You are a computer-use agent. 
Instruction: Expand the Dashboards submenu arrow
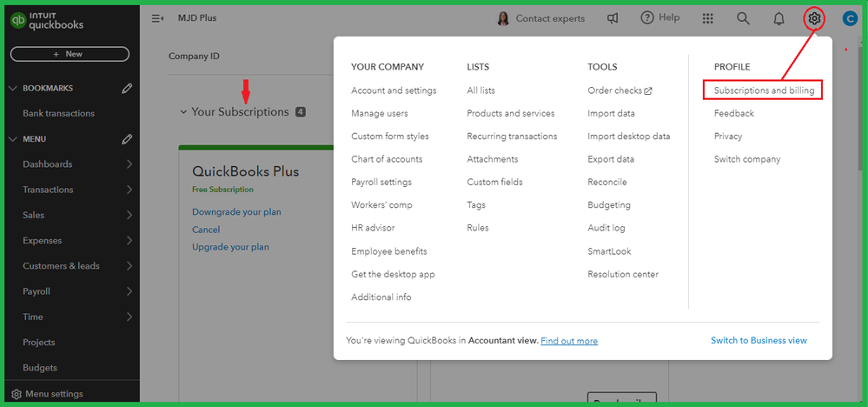click(x=129, y=164)
